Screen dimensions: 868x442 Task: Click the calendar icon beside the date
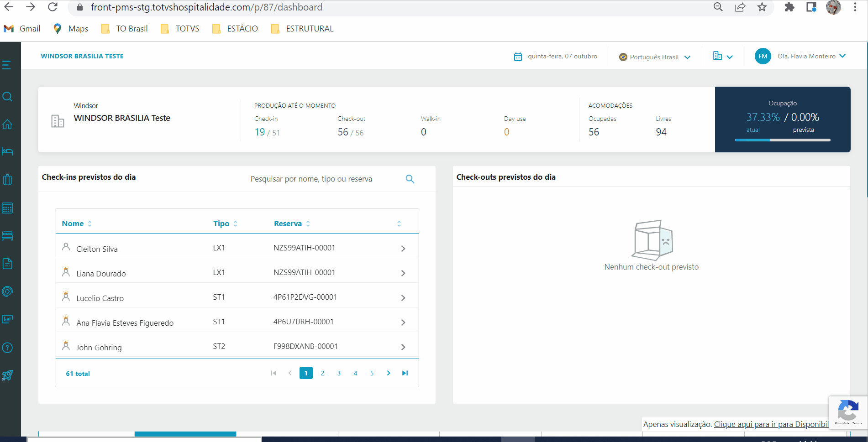coord(518,57)
